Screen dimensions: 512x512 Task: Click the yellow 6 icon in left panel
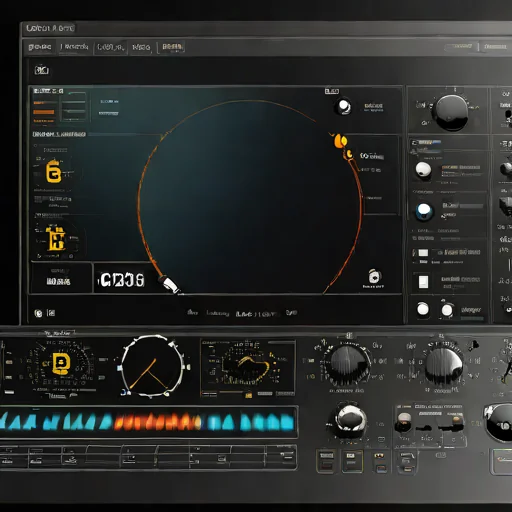click(53, 171)
